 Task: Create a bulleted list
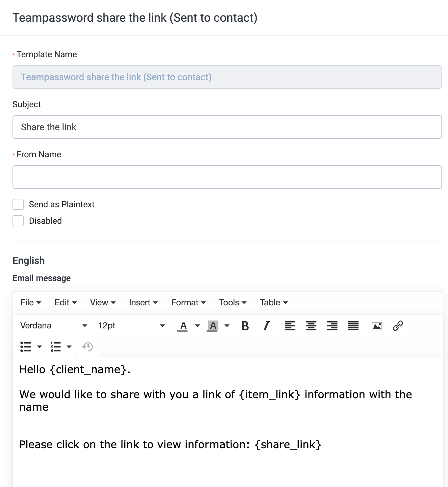point(26,346)
